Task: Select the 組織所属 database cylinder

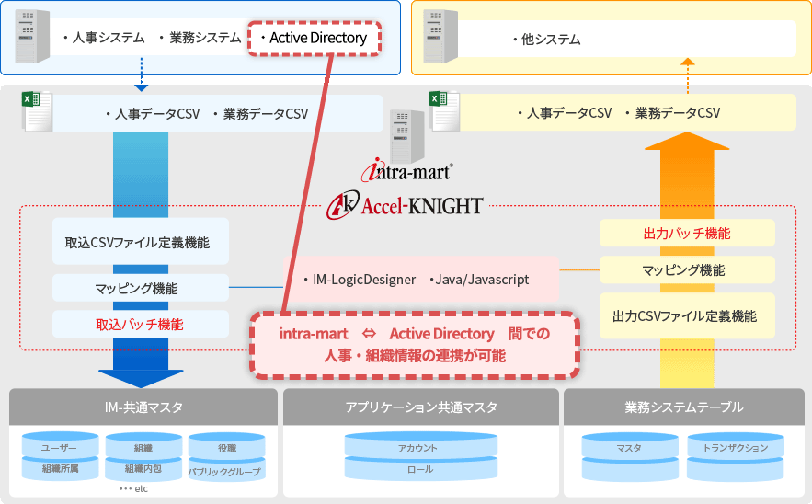Action: (60, 469)
